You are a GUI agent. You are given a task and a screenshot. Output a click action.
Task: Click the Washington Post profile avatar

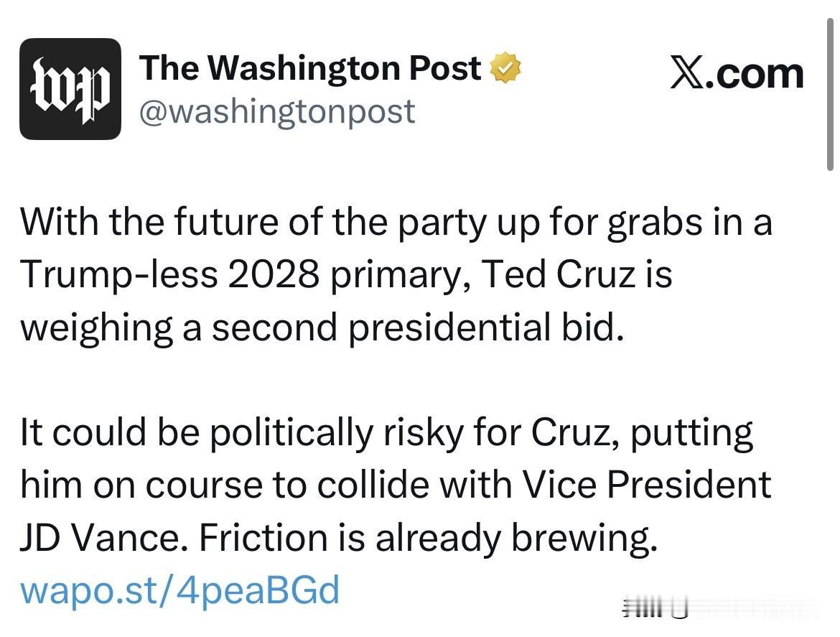pyautogui.click(x=70, y=89)
